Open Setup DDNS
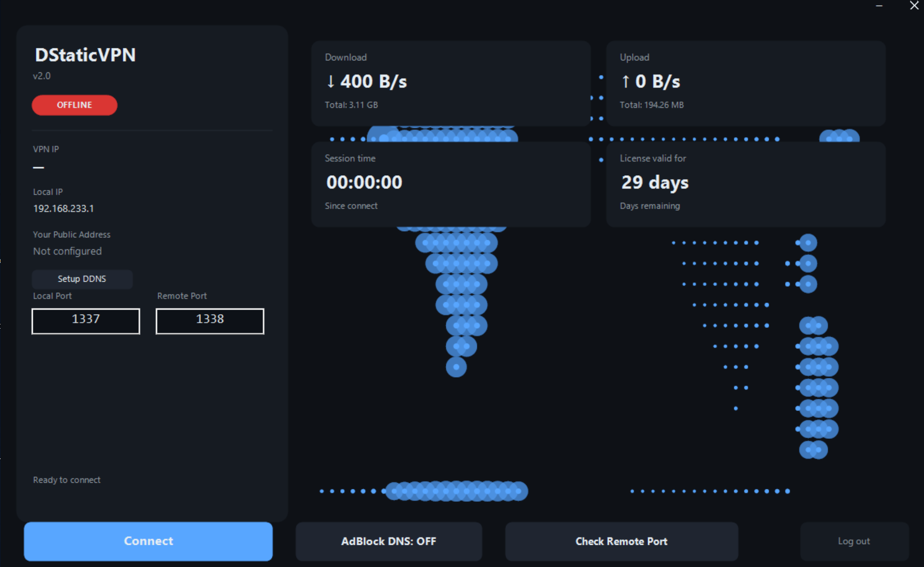 pos(82,279)
